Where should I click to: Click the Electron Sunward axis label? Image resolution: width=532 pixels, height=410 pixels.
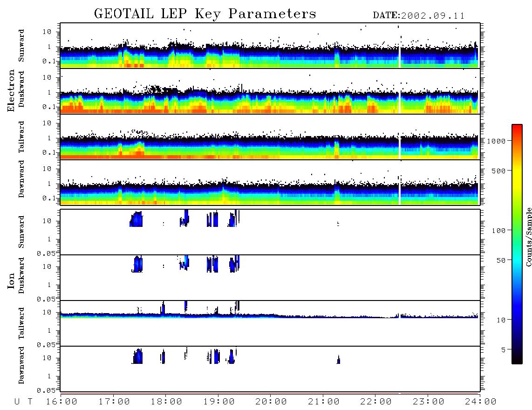click(21, 46)
